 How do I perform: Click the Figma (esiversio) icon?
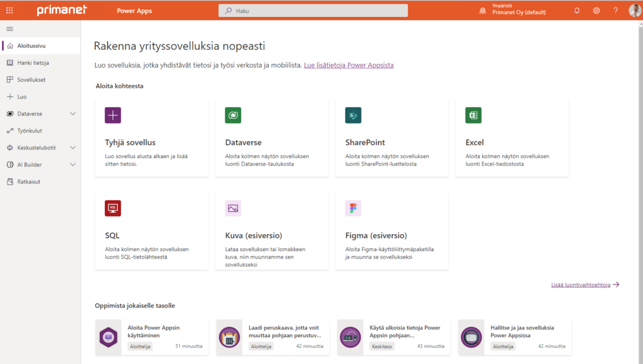coord(353,208)
